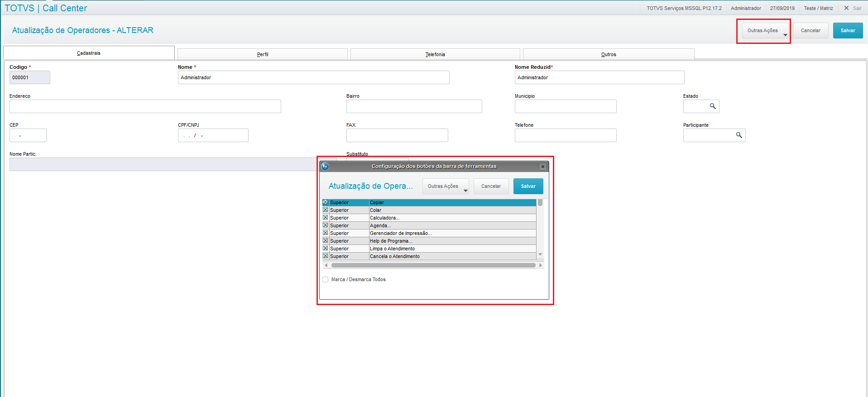Focus the Nome input field
This screenshot has width=868, height=397.
[314, 77]
